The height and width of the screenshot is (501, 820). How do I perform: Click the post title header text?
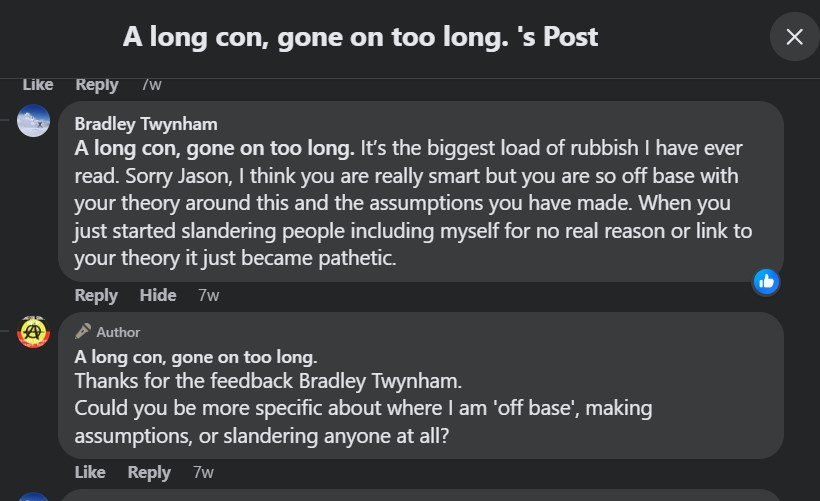pyautogui.click(x=360, y=37)
